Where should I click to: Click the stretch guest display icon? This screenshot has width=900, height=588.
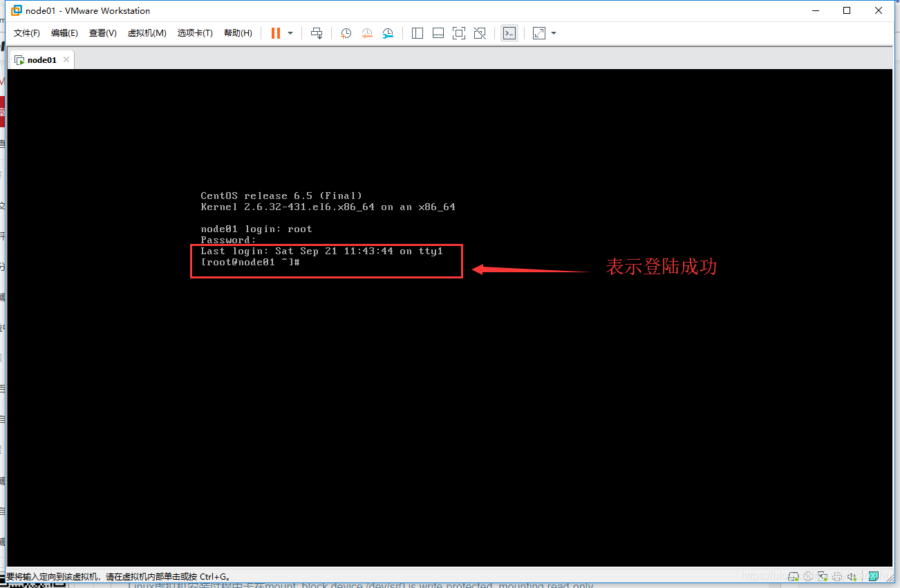click(x=539, y=33)
